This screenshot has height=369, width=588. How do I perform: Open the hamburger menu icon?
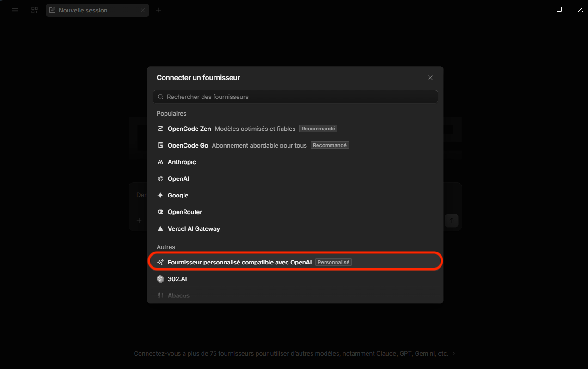coord(15,10)
